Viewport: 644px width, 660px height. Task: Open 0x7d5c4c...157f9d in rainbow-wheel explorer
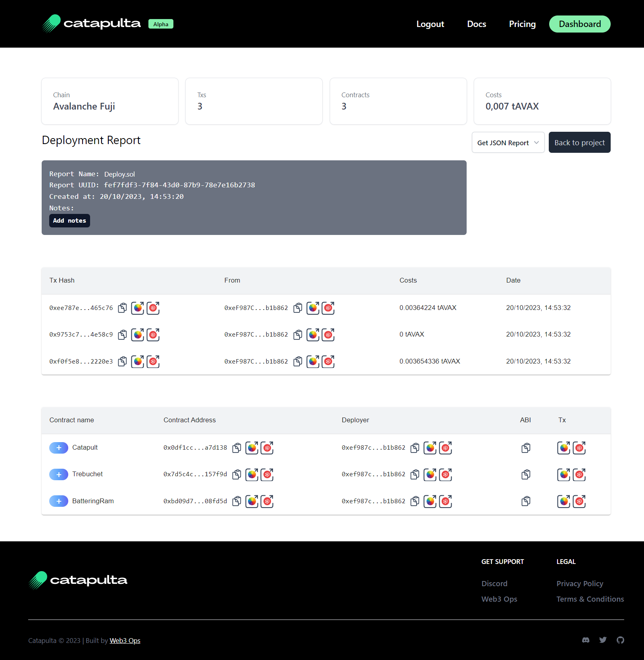[252, 475]
